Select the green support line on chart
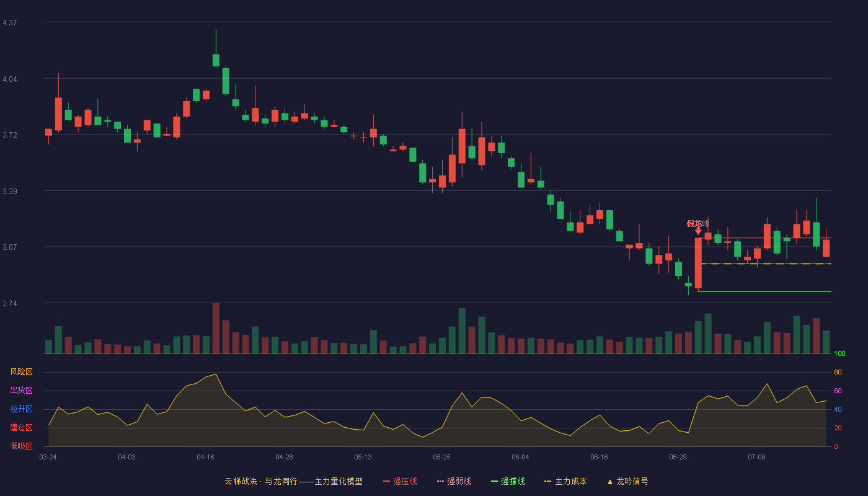The width and height of the screenshot is (868, 496). click(764, 291)
